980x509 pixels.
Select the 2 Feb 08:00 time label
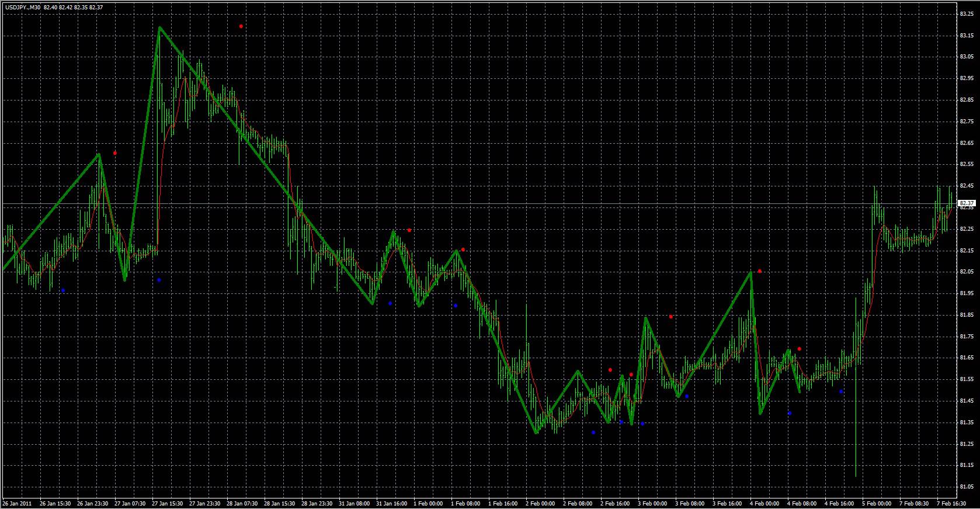[578, 503]
